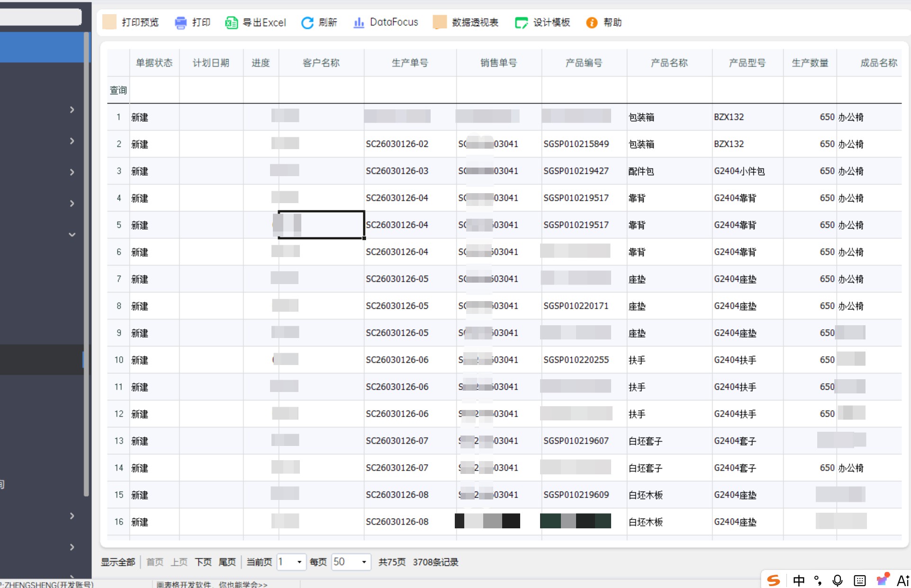Image resolution: width=911 pixels, height=588 pixels.
Task: Jump to last page with 尾页
Action: tap(227, 562)
